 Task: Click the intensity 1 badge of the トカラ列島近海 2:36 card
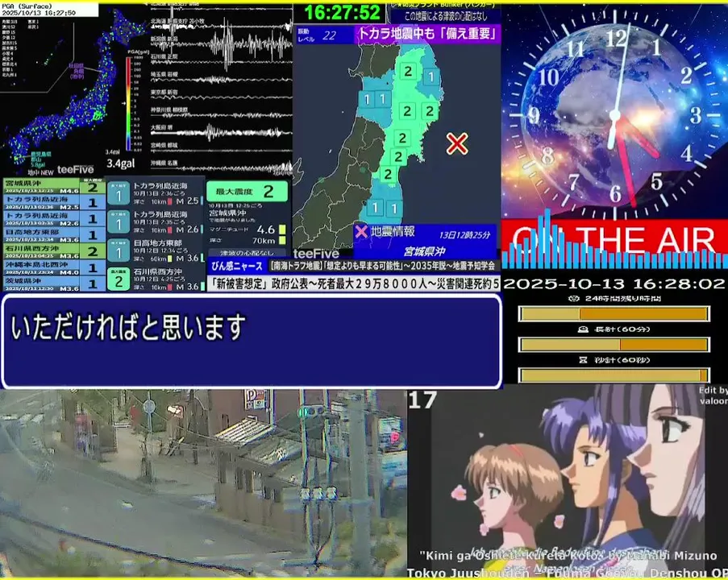click(x=118, y=194)
